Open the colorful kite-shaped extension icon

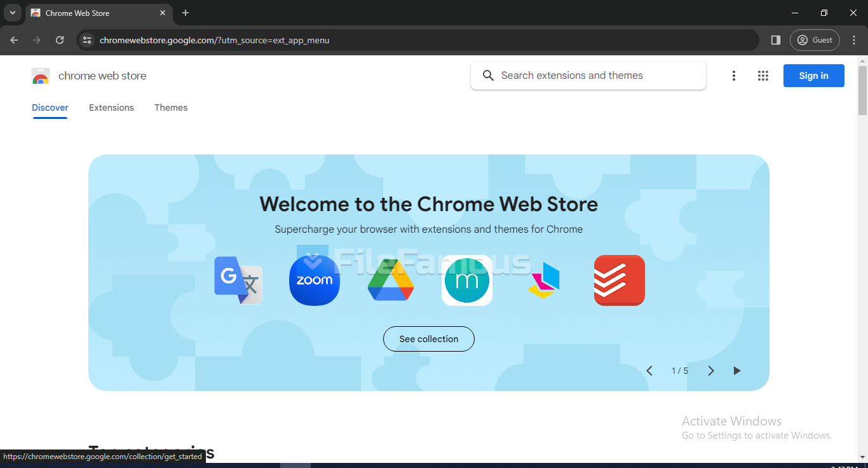[x=544, y=280]
